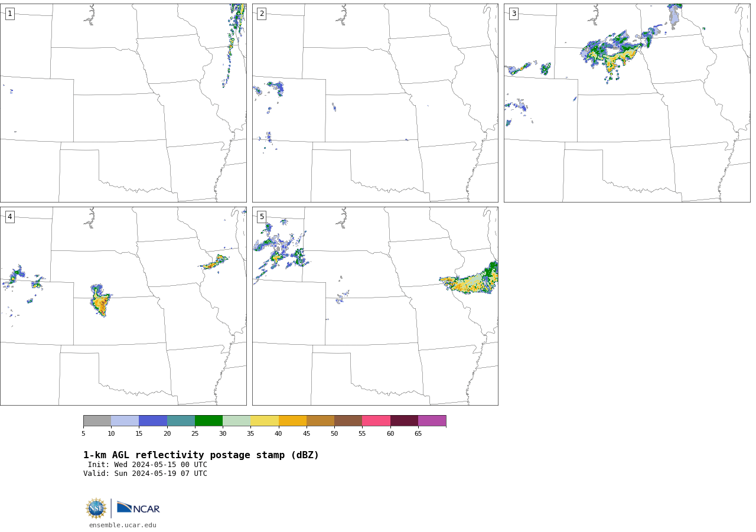This screenshot has width=756, height=532.
Task: Open ensemble member 1 map panel
Action: [x=123, y=103]
